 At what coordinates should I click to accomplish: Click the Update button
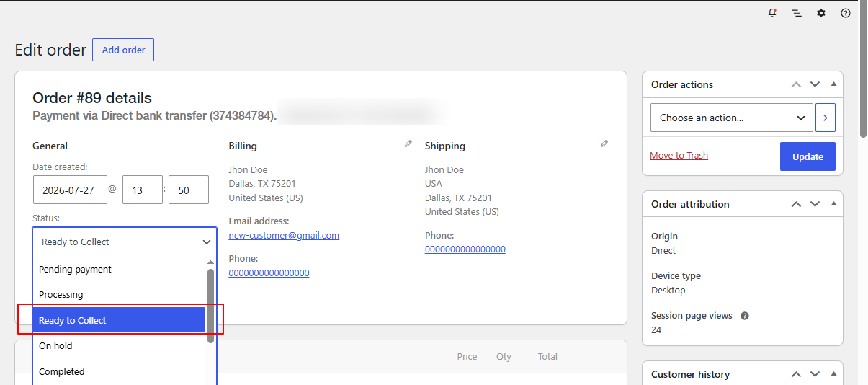tap(807, 156)
